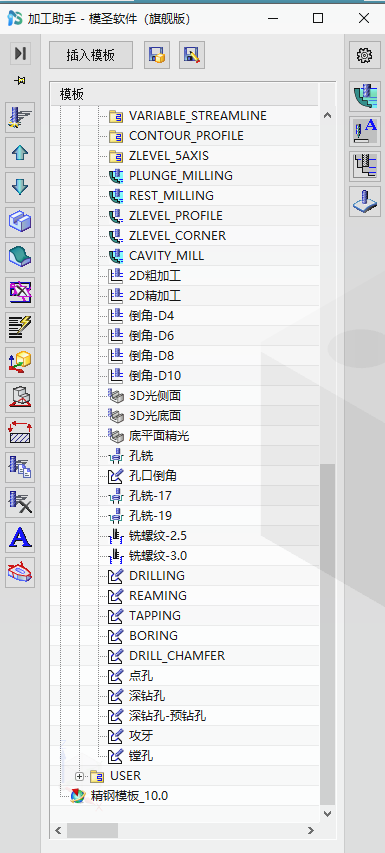Click the gray part with red line icon
The image size is (385, 853).
click(20, 397)
